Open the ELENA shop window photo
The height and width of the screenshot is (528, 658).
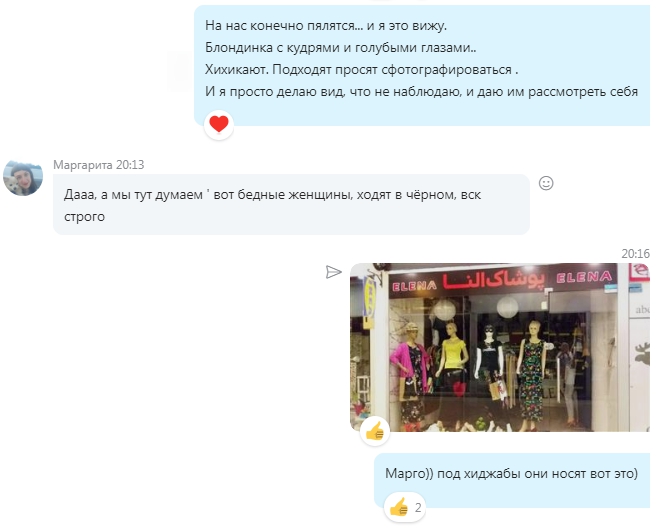[x=499, y=347]
